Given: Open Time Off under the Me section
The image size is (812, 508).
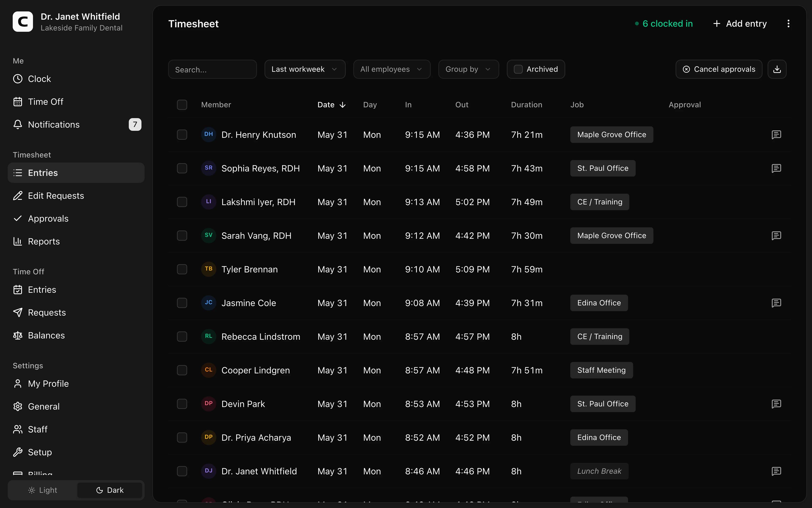Looking at the screenshot, I should click(76, 102).
